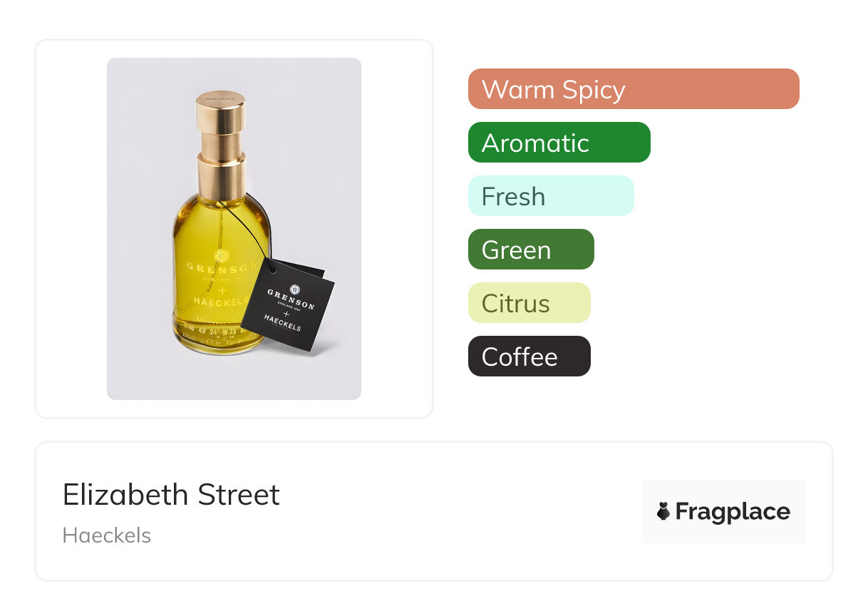Select the Aromatic accord bar
The height and width of the screenshot is (616, 868).
pos(559,143)
